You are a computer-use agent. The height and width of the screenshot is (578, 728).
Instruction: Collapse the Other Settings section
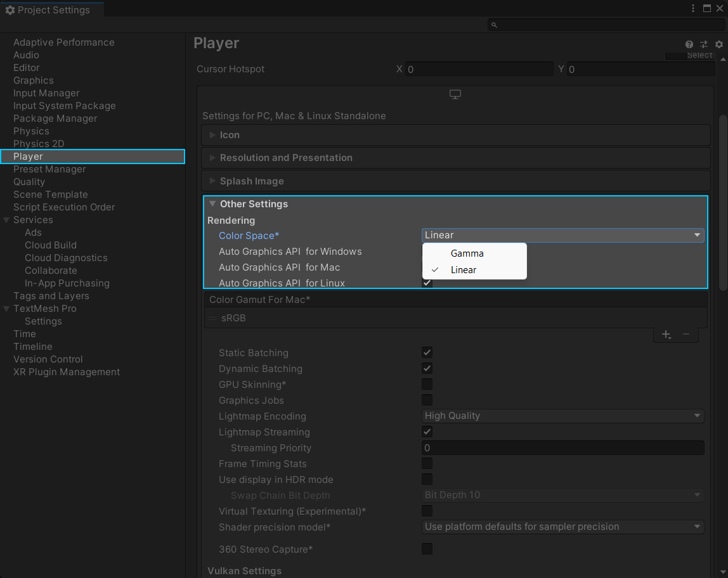click(x=212, y=204)
